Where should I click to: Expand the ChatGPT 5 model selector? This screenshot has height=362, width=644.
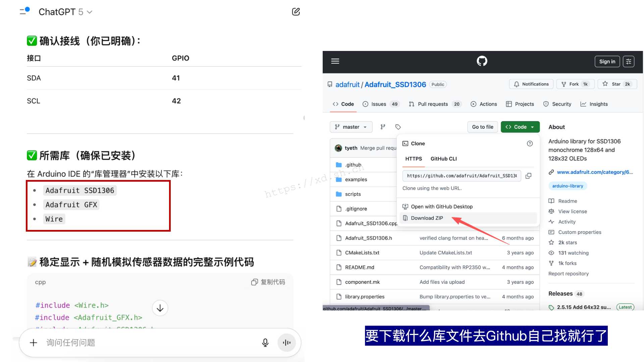(x=65, y=12)
